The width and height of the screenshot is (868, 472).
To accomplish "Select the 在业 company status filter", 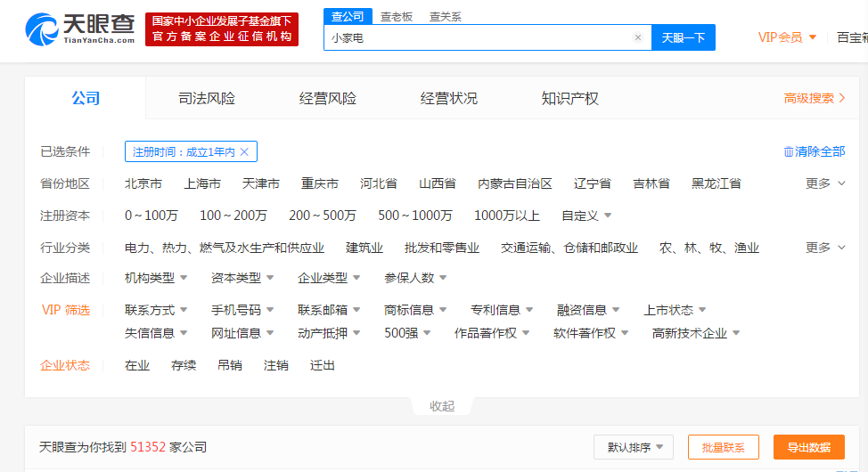I will click(137, 365).
